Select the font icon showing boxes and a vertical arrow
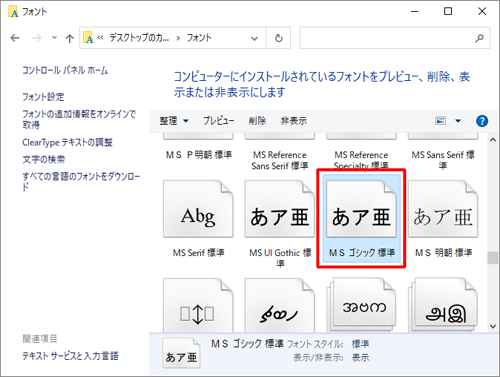Image resolution: width=500 pixels, height=377 pixels. 198,305
